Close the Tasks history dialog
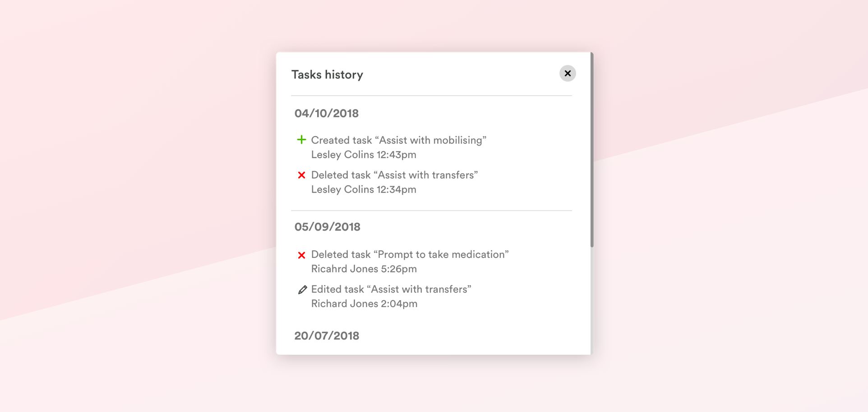This screenshot has height=412, width=868. click(x=568, y=73)
